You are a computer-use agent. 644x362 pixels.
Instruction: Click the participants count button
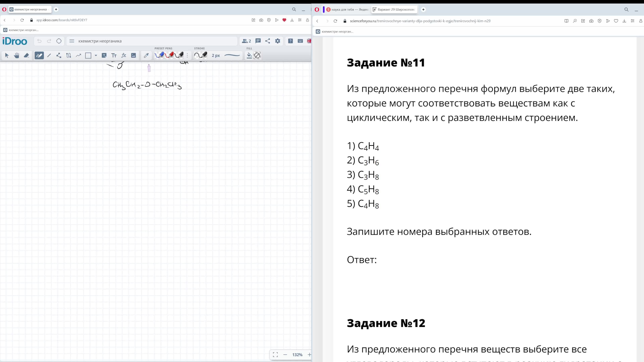click(246, 41)
